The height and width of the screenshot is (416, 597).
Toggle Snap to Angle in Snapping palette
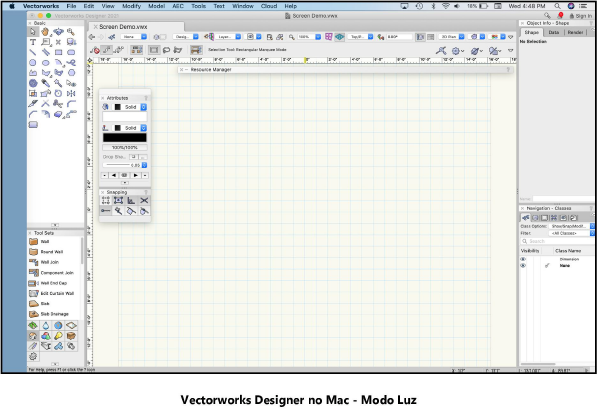[x=131, y=201]
